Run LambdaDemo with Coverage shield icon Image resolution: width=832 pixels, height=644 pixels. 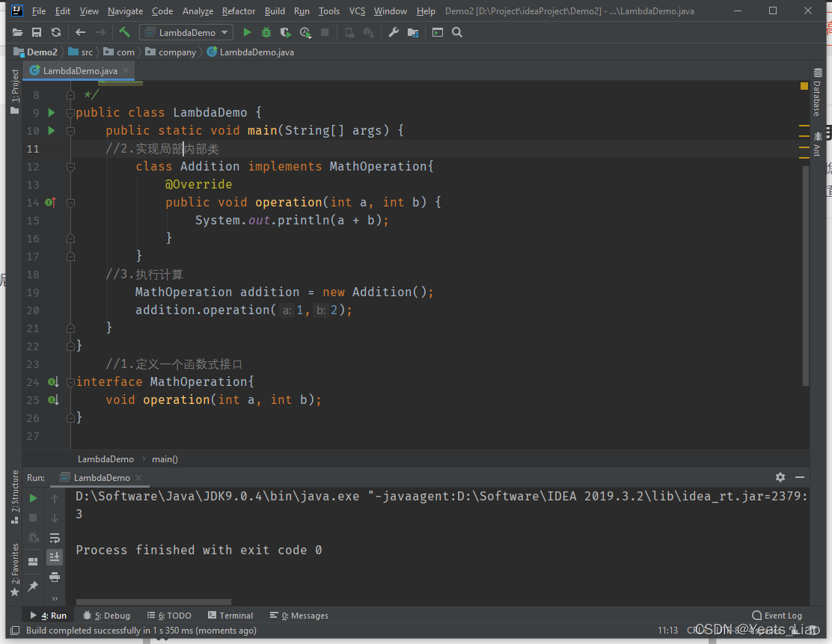[x=286, y=33]
